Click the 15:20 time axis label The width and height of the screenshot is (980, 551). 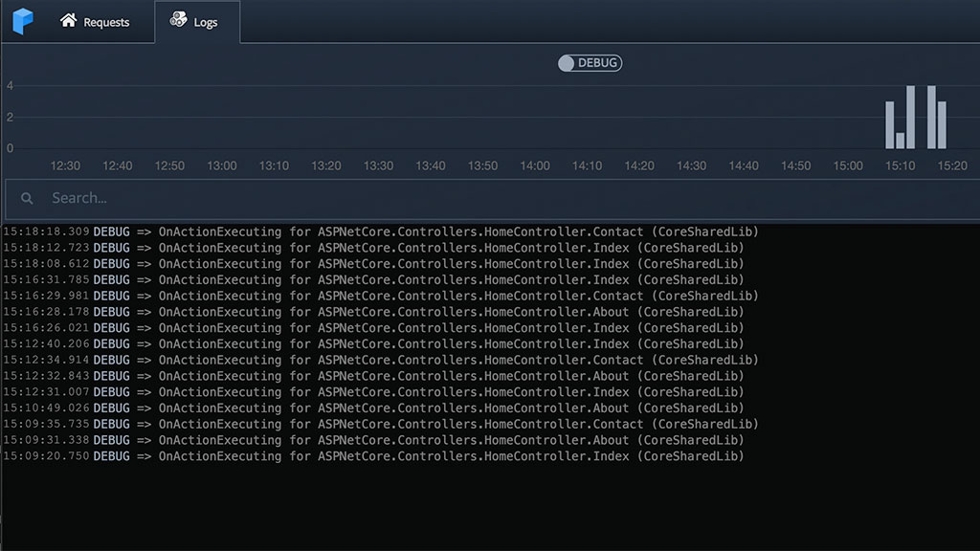(x=952, y=166)
